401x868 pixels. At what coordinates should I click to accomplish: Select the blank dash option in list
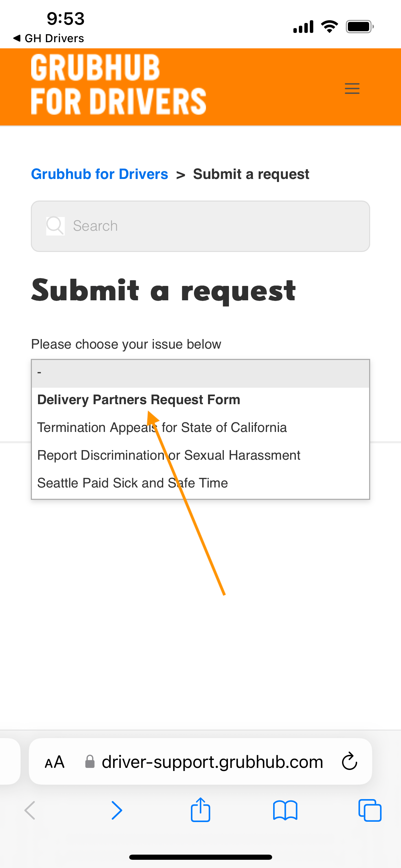200,373
